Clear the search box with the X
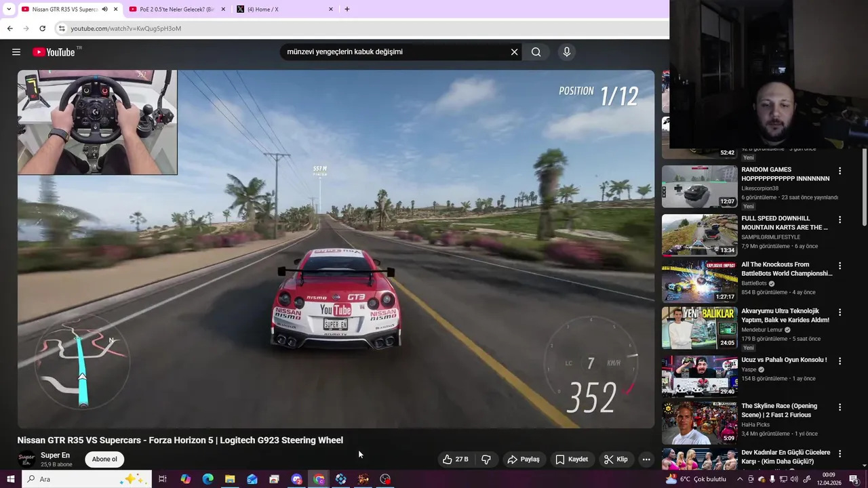The image size is (868, 488). (514, 52)
